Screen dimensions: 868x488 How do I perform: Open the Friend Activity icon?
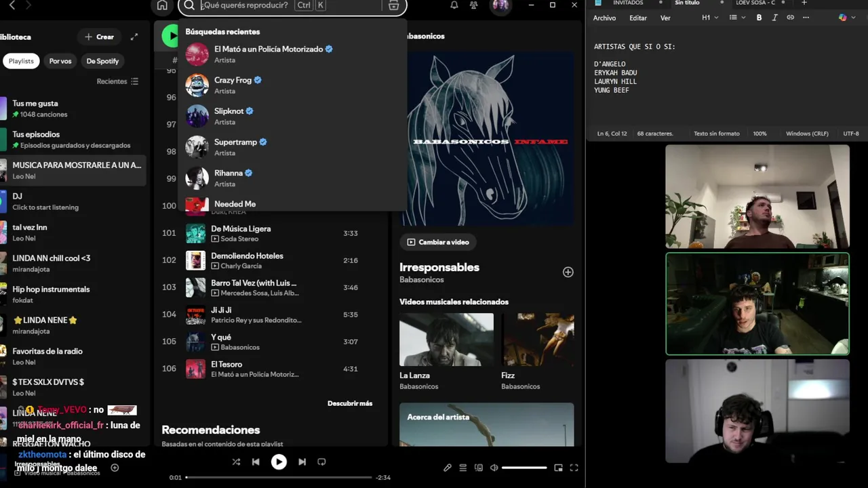474,5
